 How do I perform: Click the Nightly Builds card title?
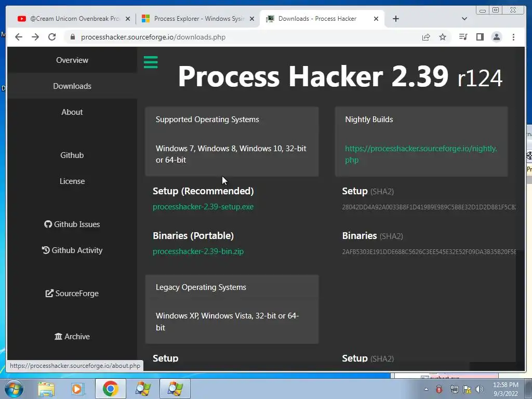(x=369, y=119)
